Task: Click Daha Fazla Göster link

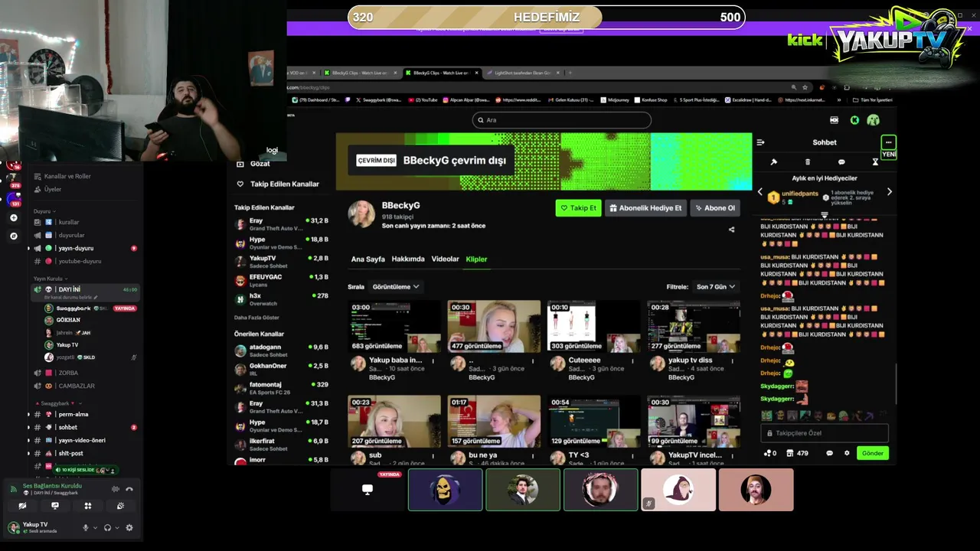Action: (x=256, y=318)
